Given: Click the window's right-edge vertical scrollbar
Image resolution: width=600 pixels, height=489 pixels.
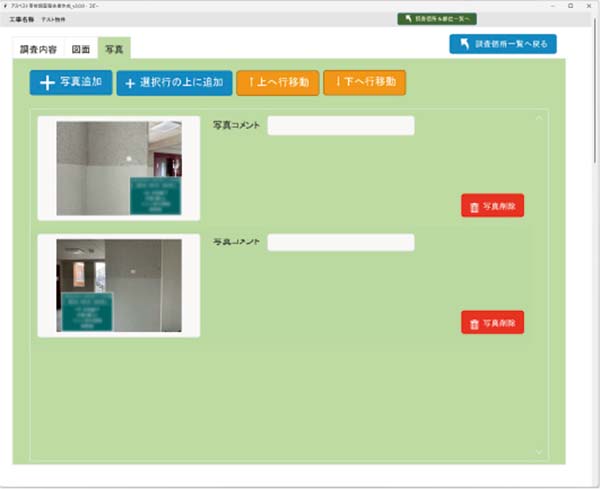Looking at the screenshot, I should tap(595, 100).
